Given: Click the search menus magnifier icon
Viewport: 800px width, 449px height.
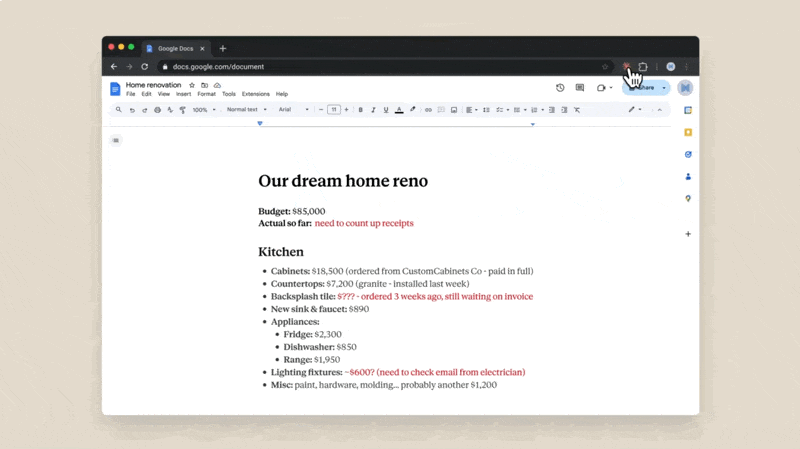Looking at the screenshot, I should (118, 110).
